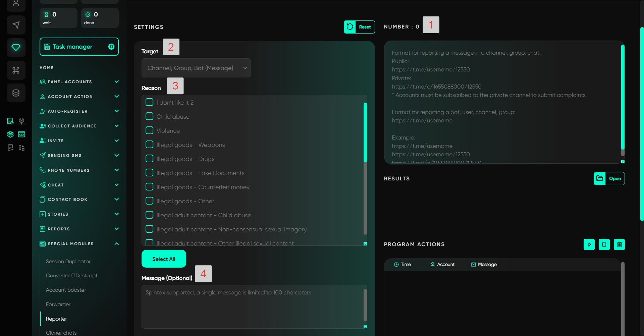
Task: Open the Forwarder module
Action: 58,304
